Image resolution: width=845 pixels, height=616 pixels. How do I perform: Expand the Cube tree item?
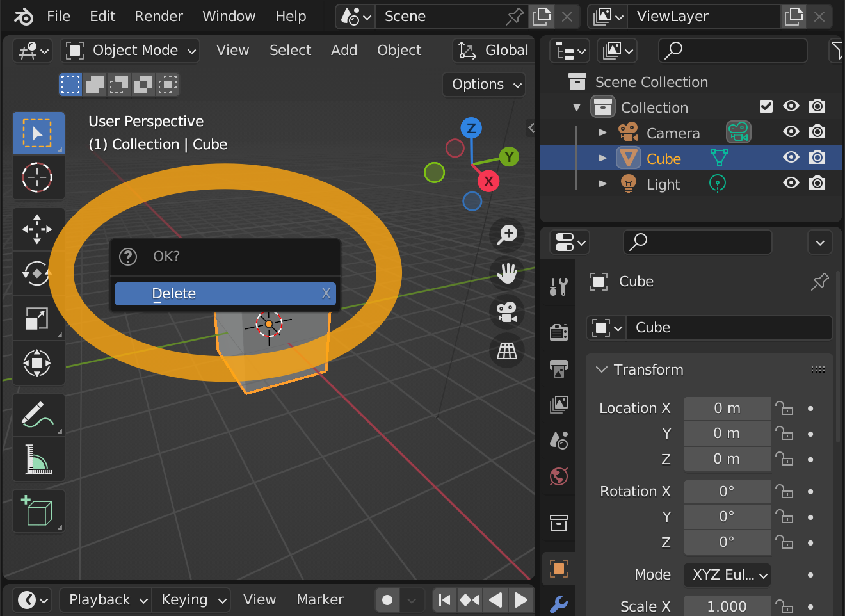pyautogui.click(x=602, y=158)
